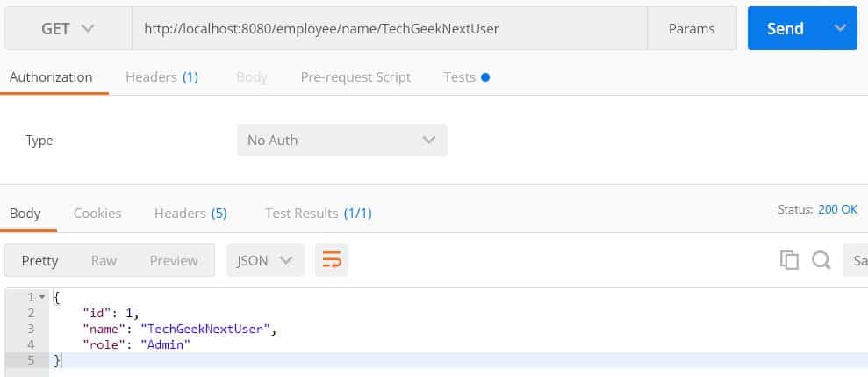868x377 pixels.
Task: Open the GET method dropdown
Action: (68, 28)
